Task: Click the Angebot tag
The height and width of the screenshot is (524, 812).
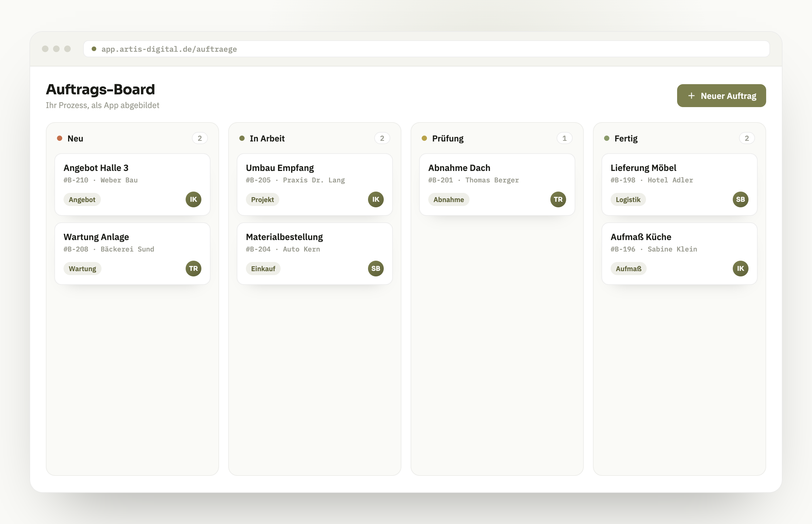Action: (x=82, y=200)
